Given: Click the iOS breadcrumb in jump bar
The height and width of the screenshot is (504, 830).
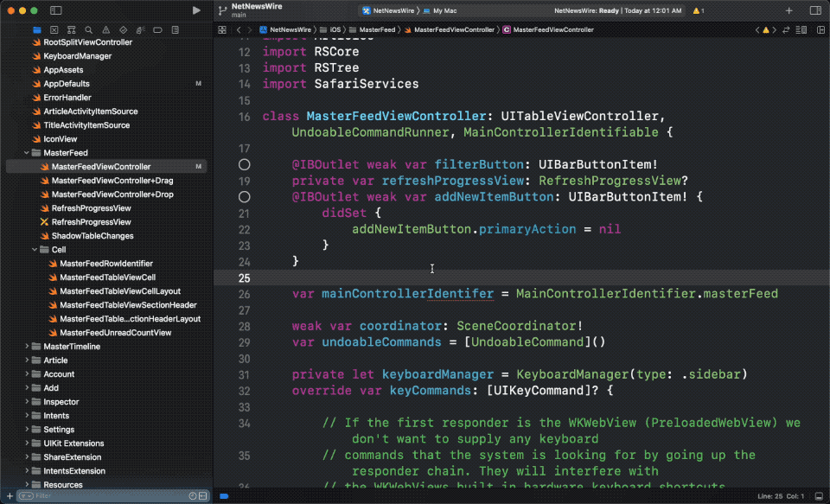Looking at the screenshot, I should pos(335,29).
